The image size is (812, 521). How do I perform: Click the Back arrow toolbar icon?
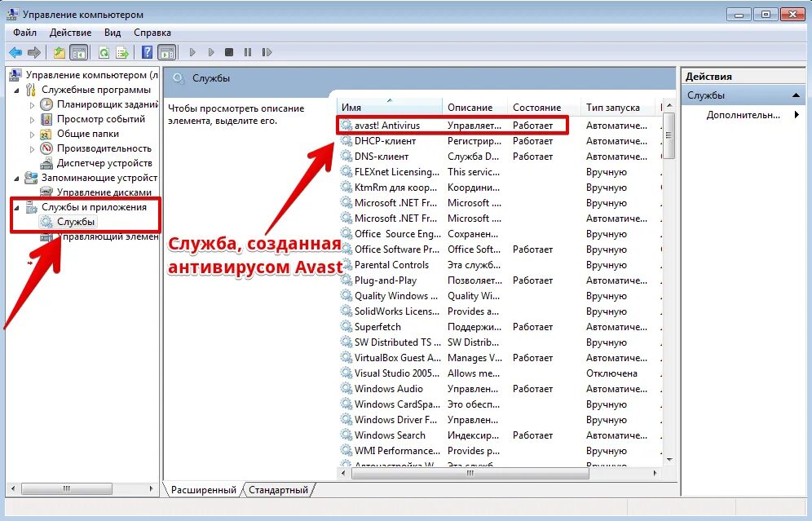pyautogui.click(x=15, y=52)
